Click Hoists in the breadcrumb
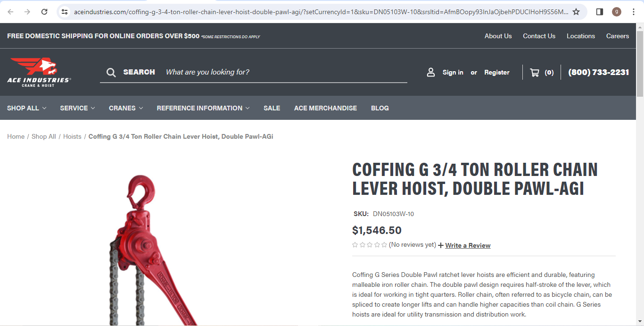The image size is (644, 326). [x=72, y=136]
